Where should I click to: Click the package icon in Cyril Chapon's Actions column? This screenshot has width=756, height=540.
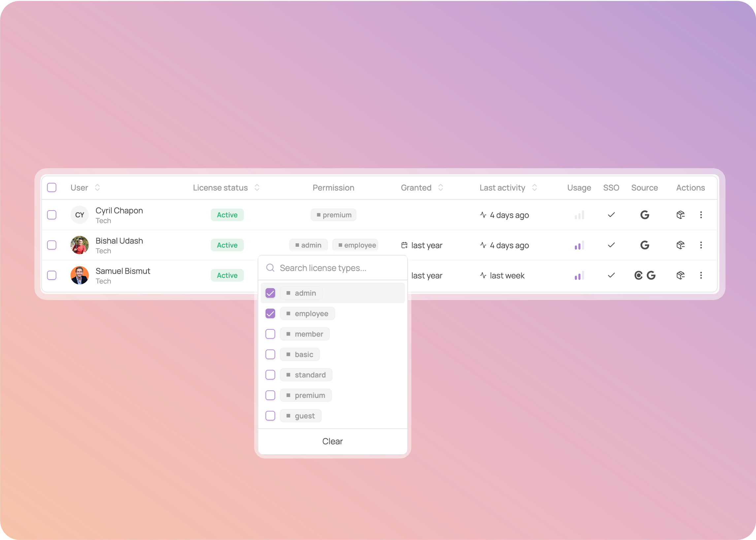tap(680, 215)
